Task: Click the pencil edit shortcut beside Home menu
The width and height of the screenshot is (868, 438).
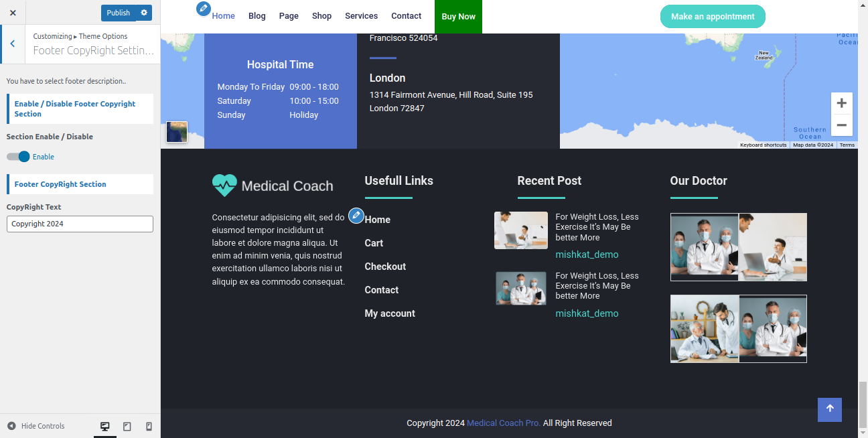Action: 204,9
